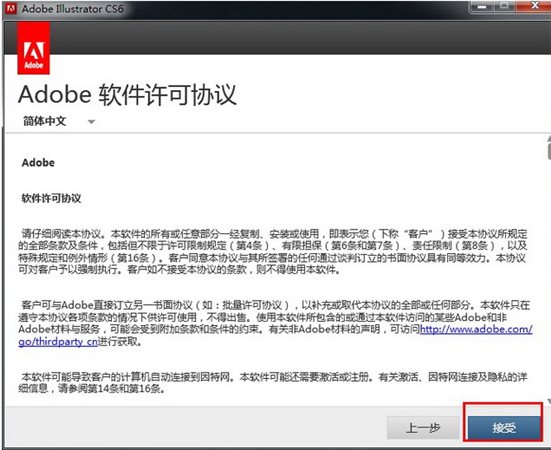Click the 接受 (Accept) button
The height and width of the screenshot is (450, 551).
[x=504, y=428]
